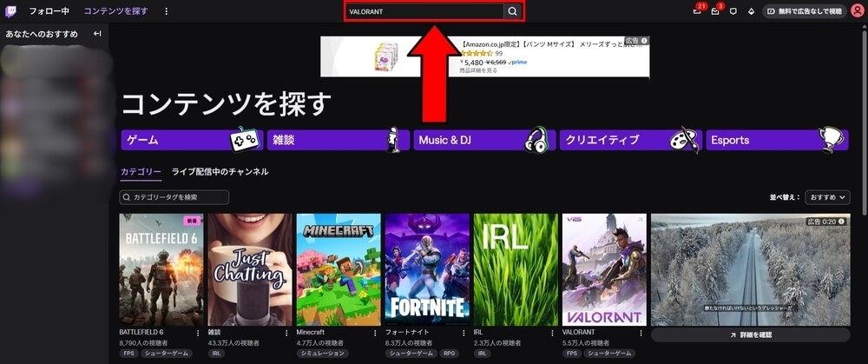The image size is (868, 364).
Task: Click the 広告 0:20 info icon on video
Action: 842,222
